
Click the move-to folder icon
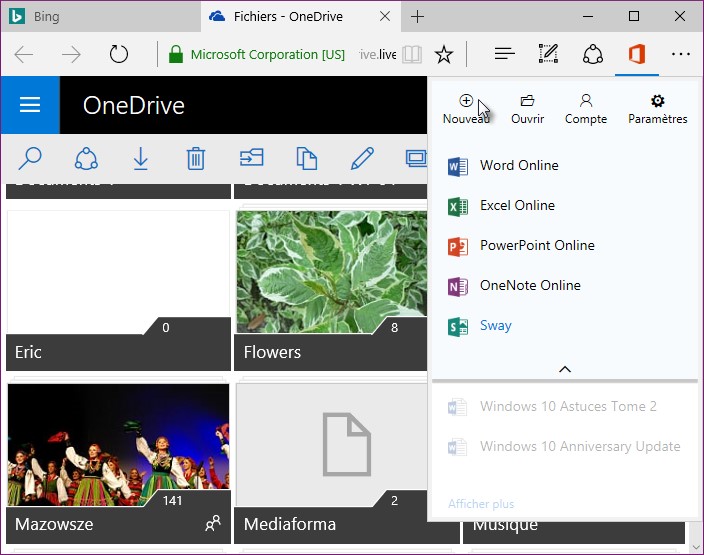[x=251, y=158]
